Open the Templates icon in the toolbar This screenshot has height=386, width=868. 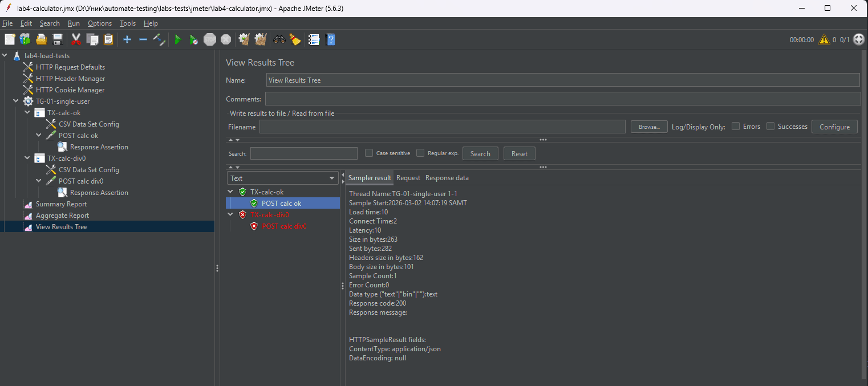tap(25, 39)
